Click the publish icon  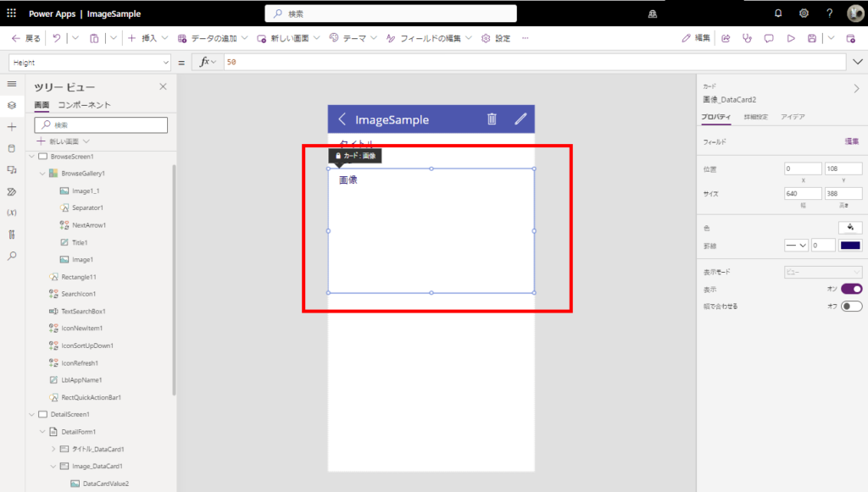click(x=851, y=38)
